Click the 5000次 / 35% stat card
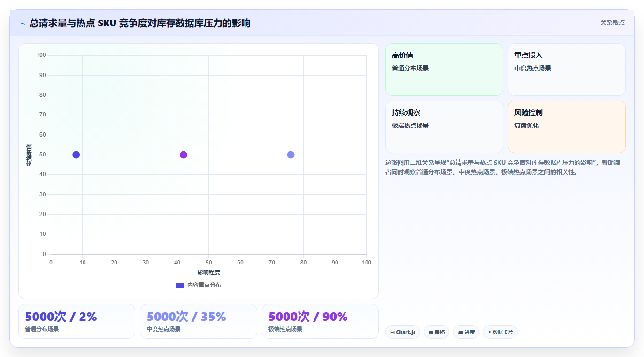Screen dimensions: 644x357 [x=199, y=321]
